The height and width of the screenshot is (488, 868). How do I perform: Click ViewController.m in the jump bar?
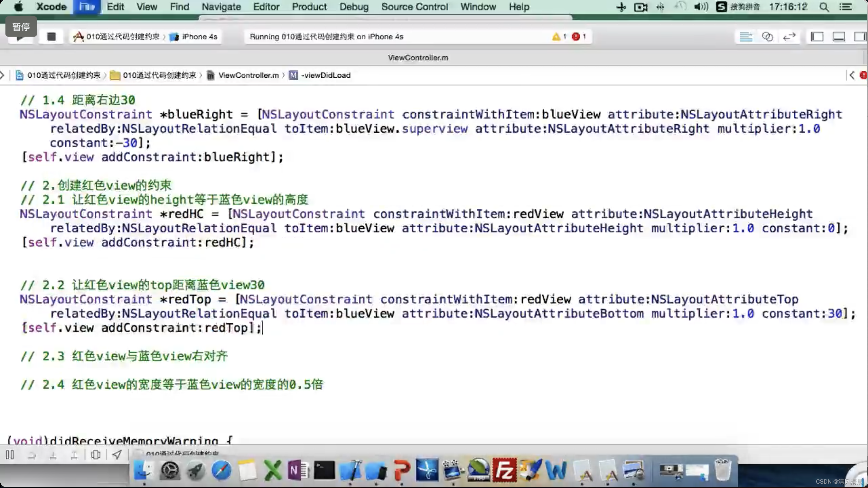coord(248,75)
